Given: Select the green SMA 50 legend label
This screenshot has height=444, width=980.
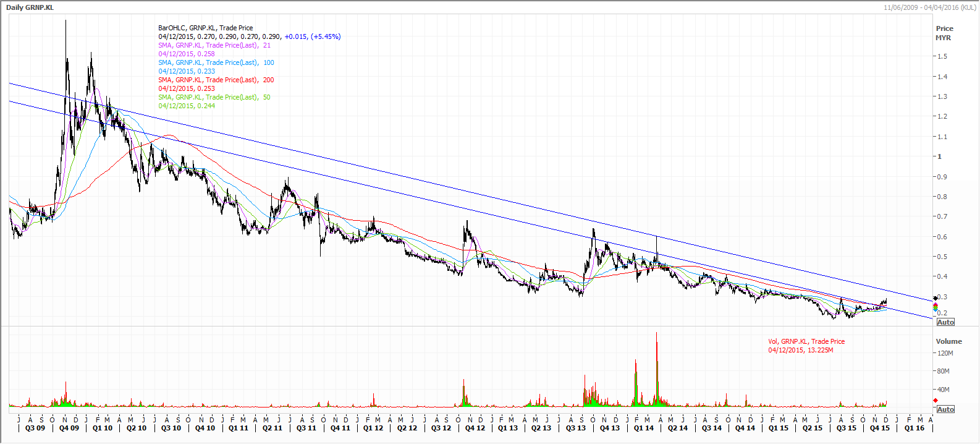Looking at the screenshot, I should 214,97.
